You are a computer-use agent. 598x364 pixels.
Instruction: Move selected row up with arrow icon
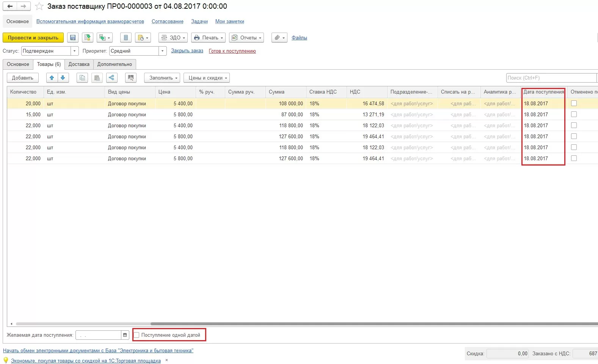pos(52,78)
